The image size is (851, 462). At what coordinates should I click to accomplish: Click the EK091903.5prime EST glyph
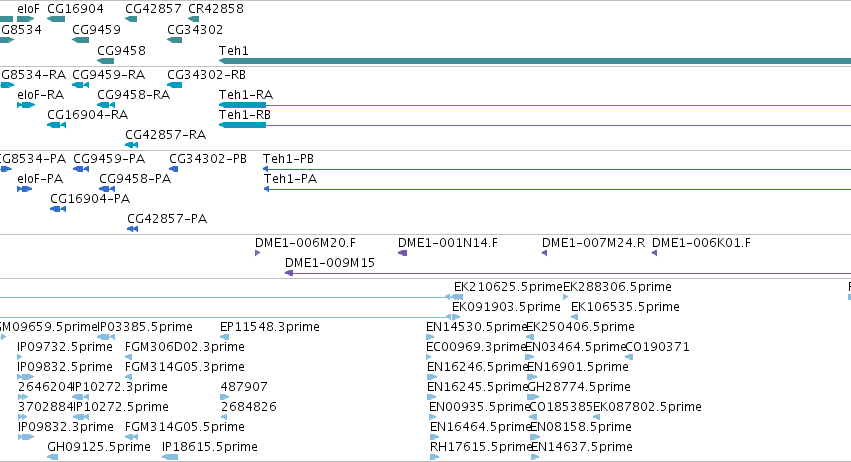point(456,317)
